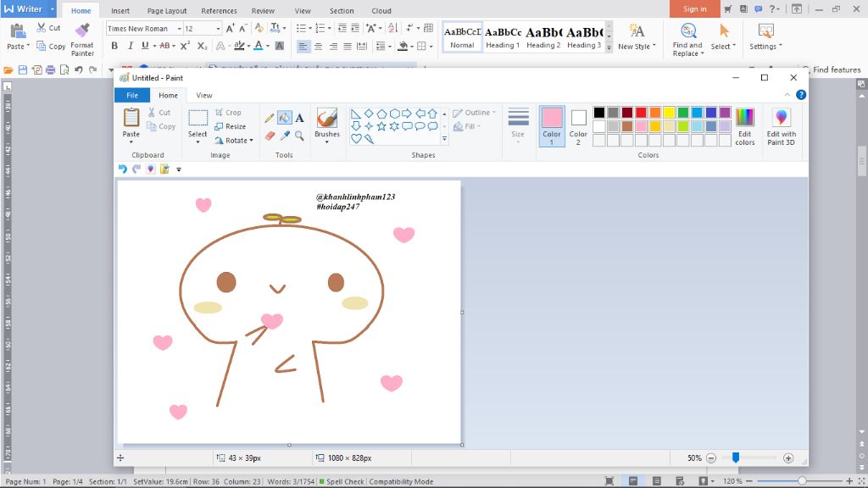Open Writer Insert tab
The width and height of the screenshot is (868, 488).
tap(120, 10)
